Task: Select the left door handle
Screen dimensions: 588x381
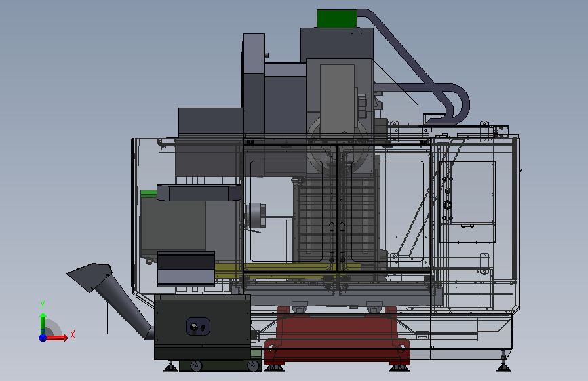Action: coord(332,243)
